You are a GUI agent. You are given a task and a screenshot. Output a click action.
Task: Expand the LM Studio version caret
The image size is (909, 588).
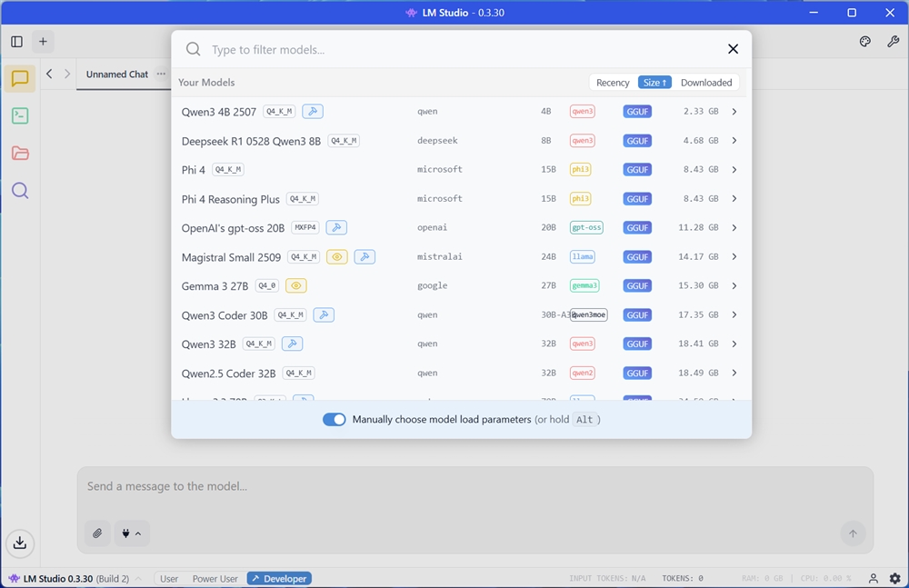[138, 579]
